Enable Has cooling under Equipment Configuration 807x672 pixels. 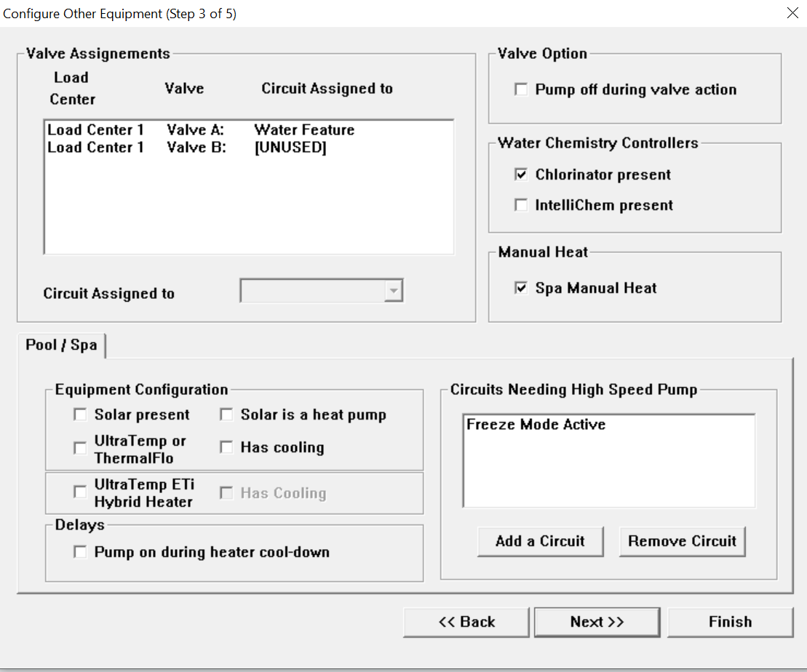226,447
